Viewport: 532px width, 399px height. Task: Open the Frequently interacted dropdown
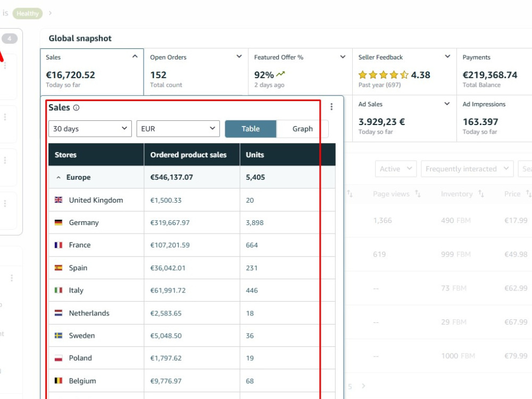coord(467,169)
